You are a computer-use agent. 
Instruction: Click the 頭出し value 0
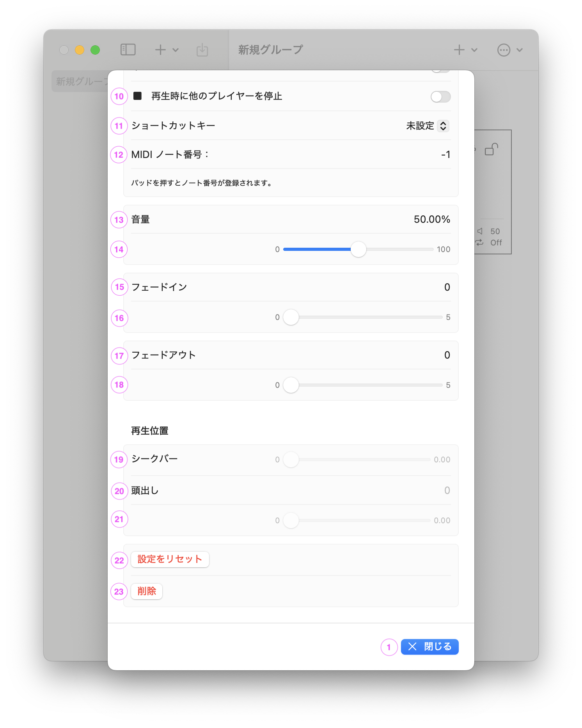click(x=447, y=490)
